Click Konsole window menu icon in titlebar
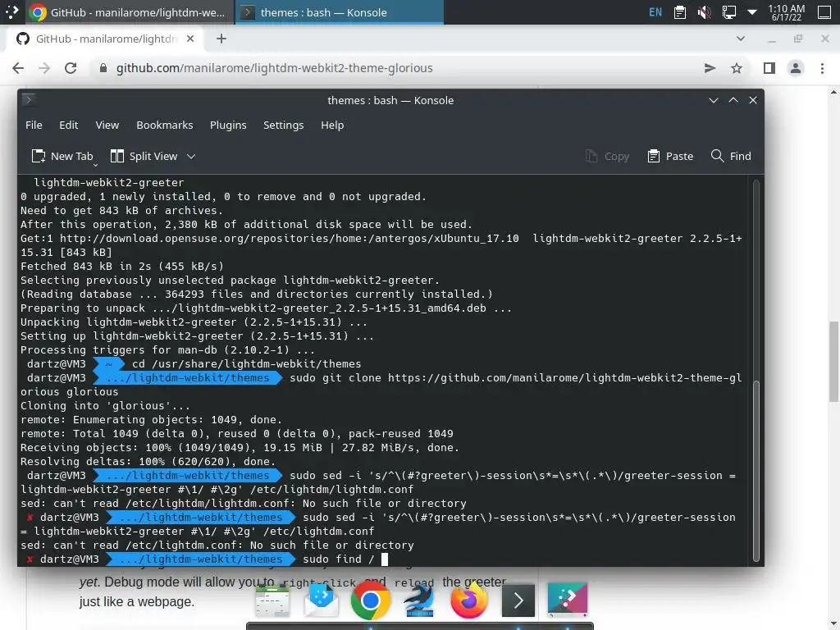 point(29,99)
